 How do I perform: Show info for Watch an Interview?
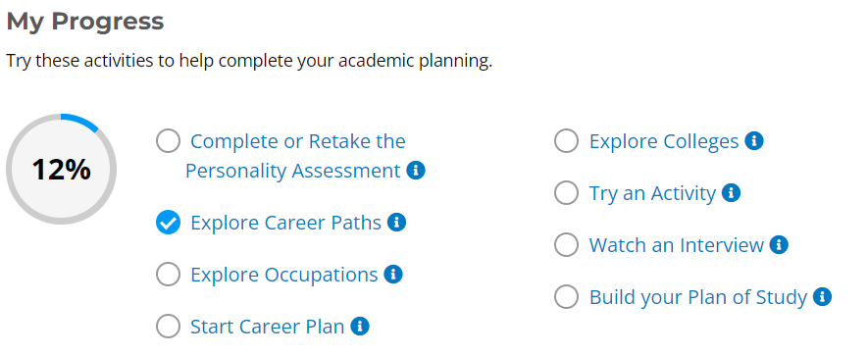pos(779,245)
